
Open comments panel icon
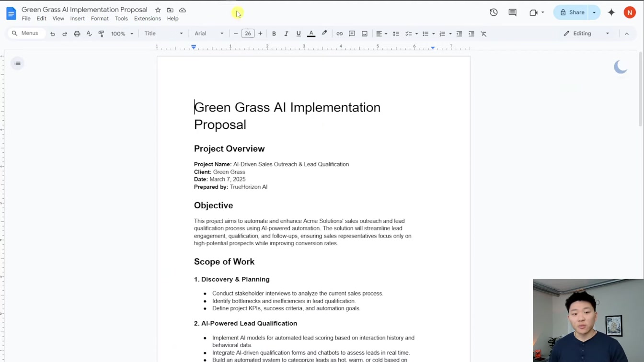512,12
